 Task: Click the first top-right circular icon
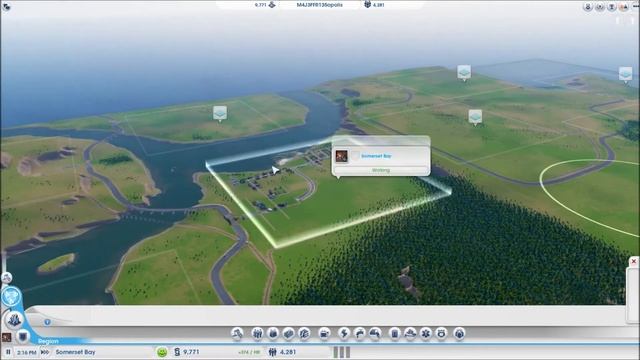588,7
